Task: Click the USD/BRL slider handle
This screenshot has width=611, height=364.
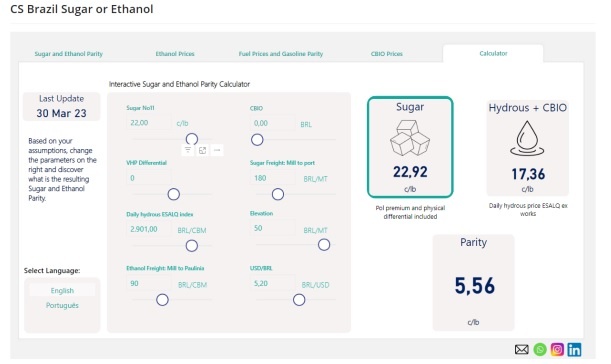Action: pyautogui.click(x=299, y=300)
